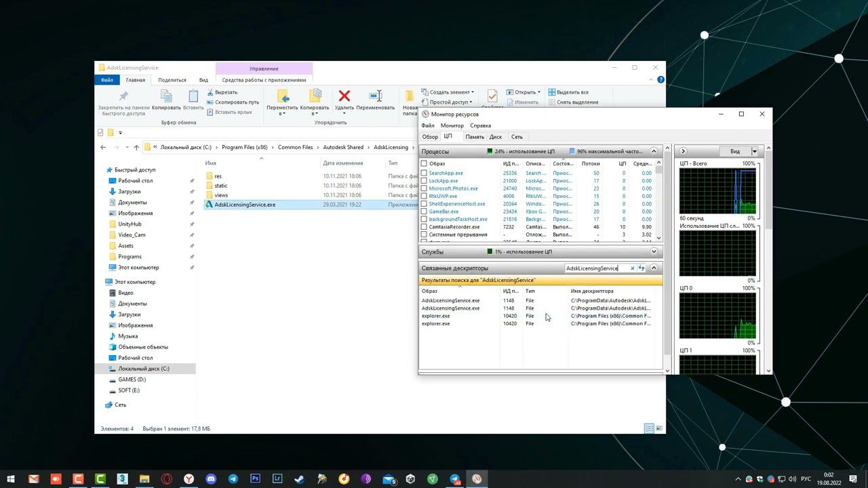868x488 pixels.
Task: Check the RtkUWP.exe process checkbox
Action: pyautogui.click(x=424, y=196)
